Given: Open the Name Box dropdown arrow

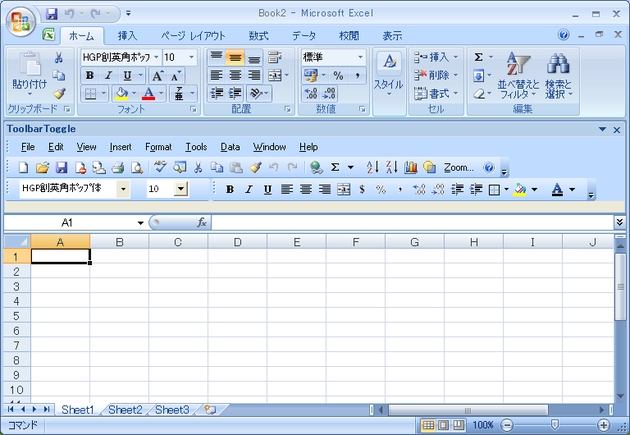Looking at the screenshot, I should tap(140, 223).
